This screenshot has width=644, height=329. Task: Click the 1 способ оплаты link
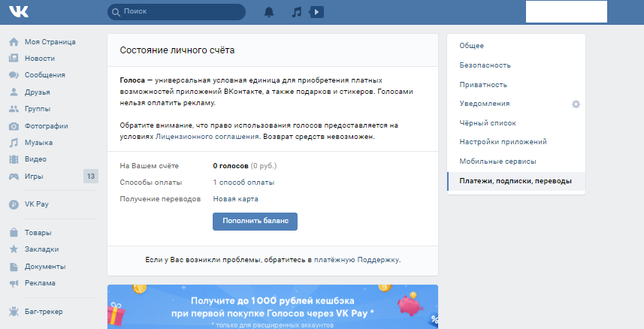pos(243,183)
